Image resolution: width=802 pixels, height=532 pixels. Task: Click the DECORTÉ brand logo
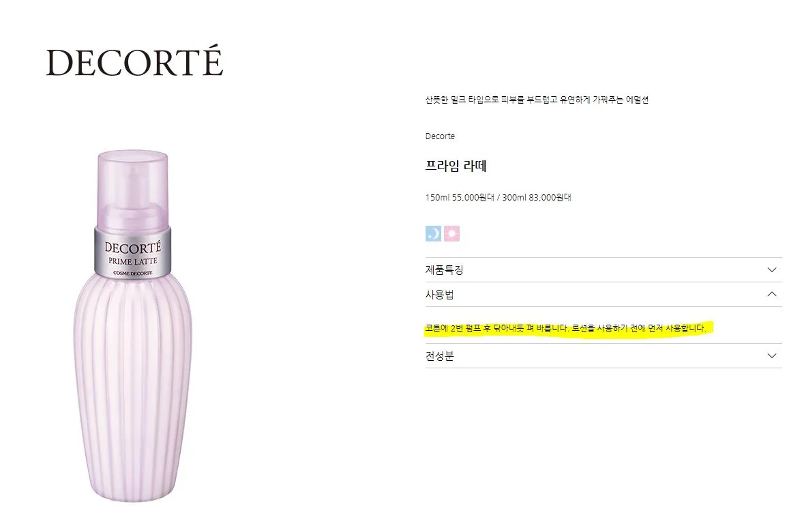click(134, 60)
